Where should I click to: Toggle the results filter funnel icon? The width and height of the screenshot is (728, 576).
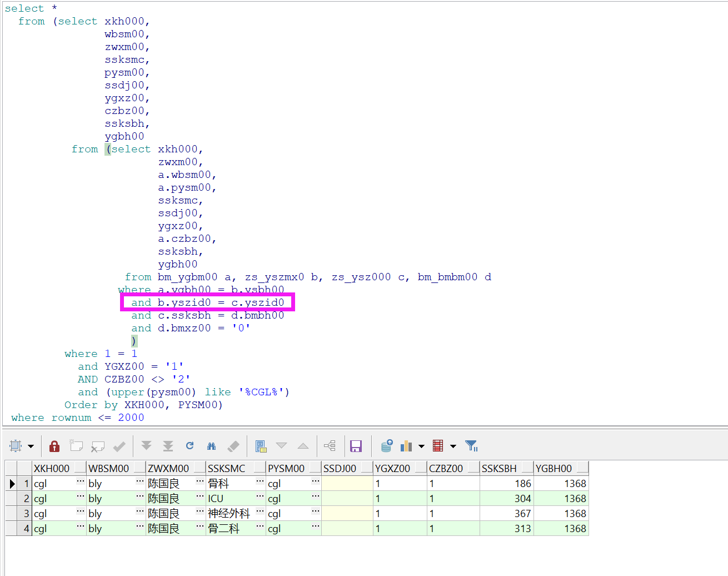471,446
